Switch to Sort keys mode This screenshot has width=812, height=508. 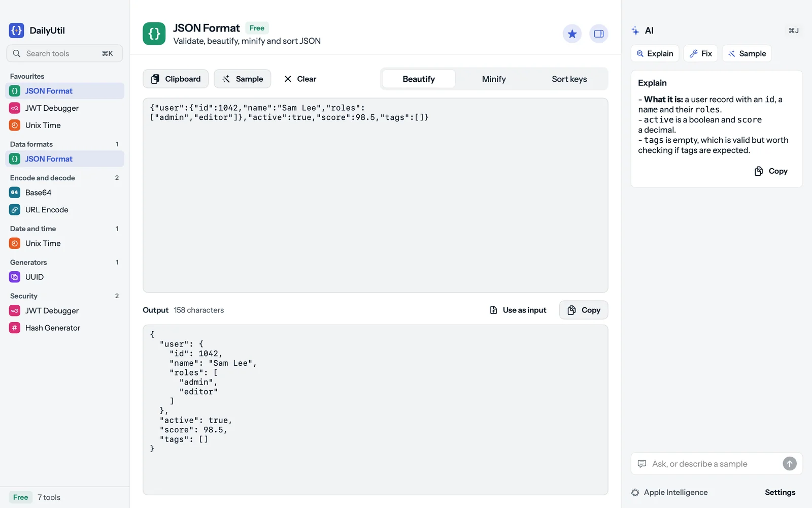point(569,79)
